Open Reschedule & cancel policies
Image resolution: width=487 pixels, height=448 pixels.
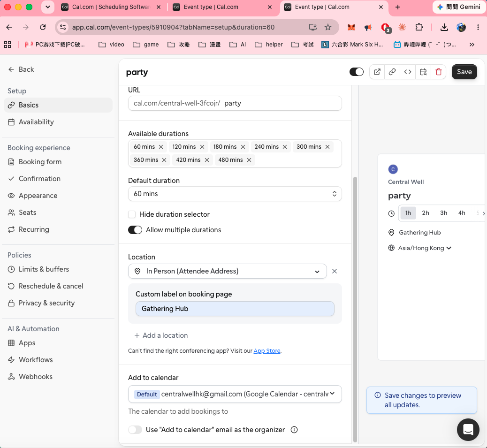click(58, 286)
